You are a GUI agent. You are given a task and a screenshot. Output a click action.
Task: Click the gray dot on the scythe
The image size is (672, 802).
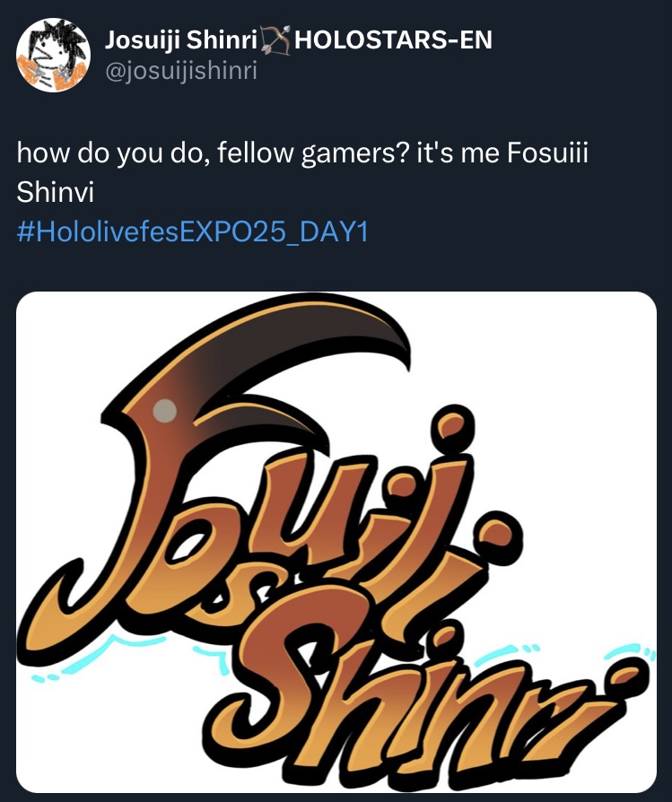click(165, 410)
